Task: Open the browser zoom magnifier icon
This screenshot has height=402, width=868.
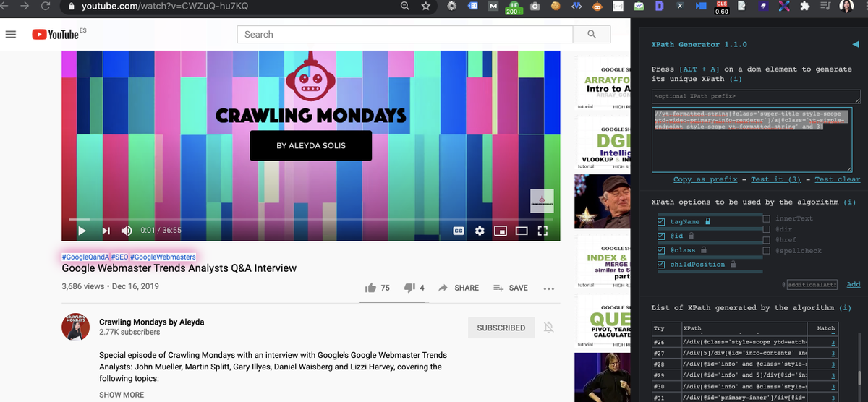Action: click(x=406, y=6)
